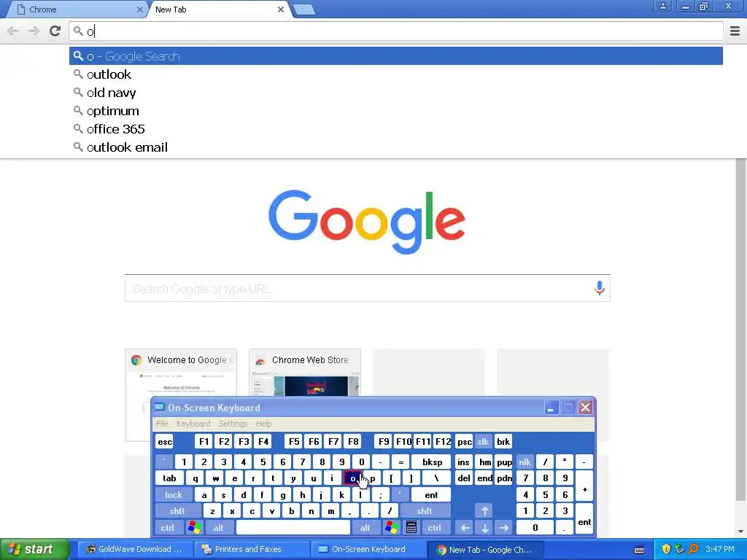Screen dimensions: 747x560
Task: Click the F5 function key
Action: pos(294,441)
